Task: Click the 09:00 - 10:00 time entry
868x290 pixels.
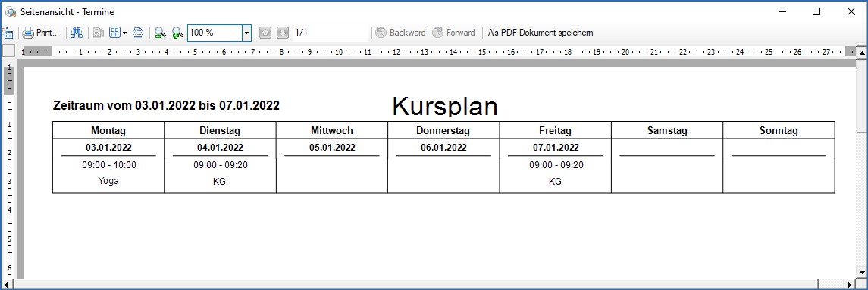Action: (109, 165)
